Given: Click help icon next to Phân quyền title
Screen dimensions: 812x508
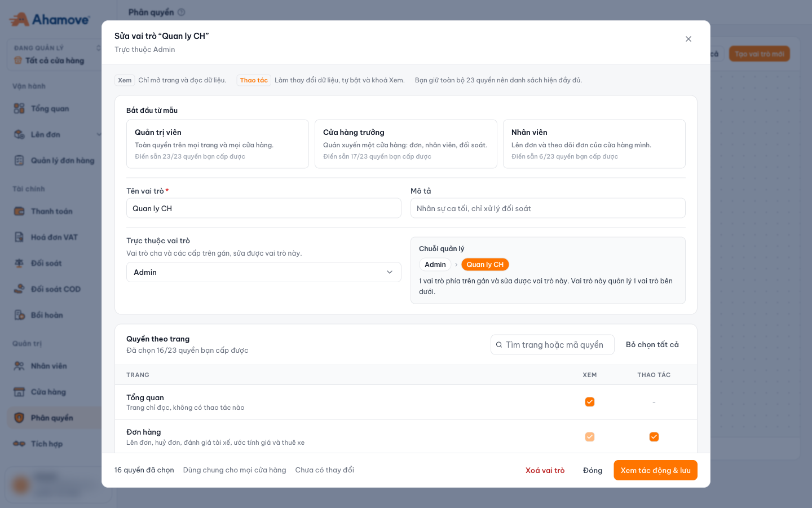Looking at the screenshot, I should pyautogui.click(x=181, y=12).
